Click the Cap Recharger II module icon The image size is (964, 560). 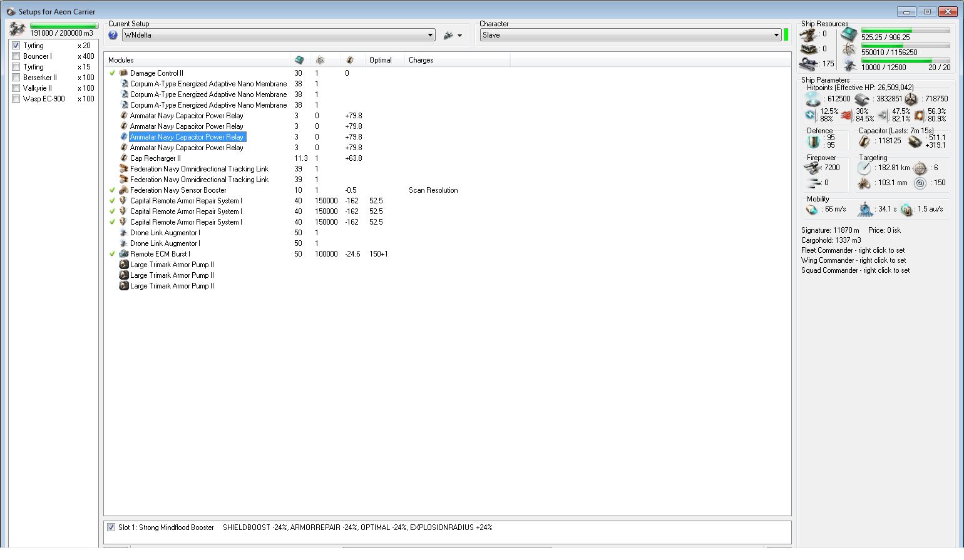(124, 158)
